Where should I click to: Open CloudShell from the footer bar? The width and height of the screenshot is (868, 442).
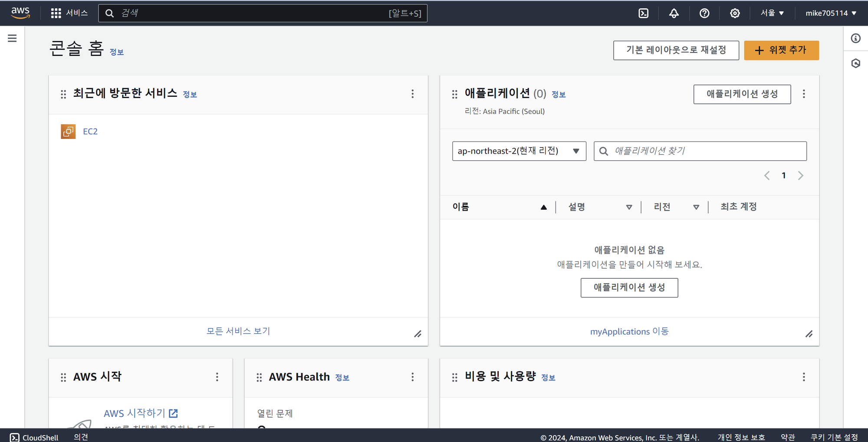34,437
